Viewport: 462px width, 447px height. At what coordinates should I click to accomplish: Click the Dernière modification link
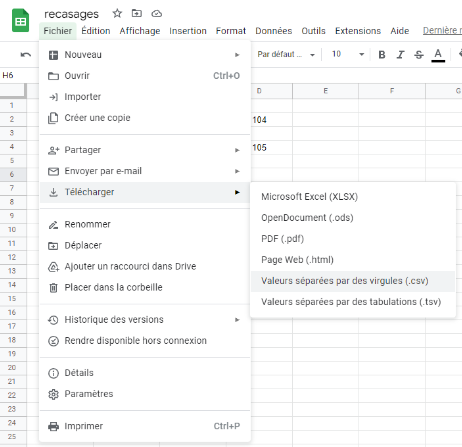tap(442, 30)
